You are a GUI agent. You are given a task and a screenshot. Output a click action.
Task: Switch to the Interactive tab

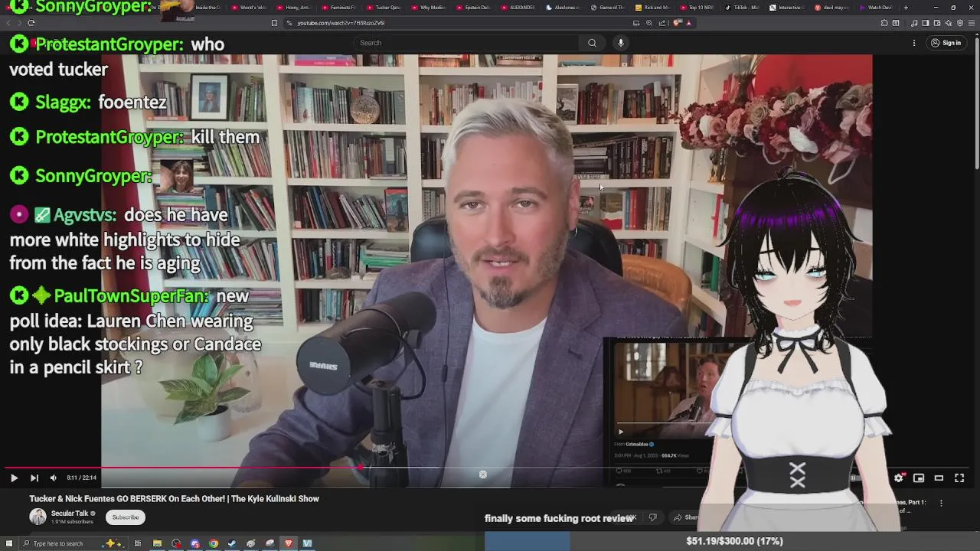point(787,8)
